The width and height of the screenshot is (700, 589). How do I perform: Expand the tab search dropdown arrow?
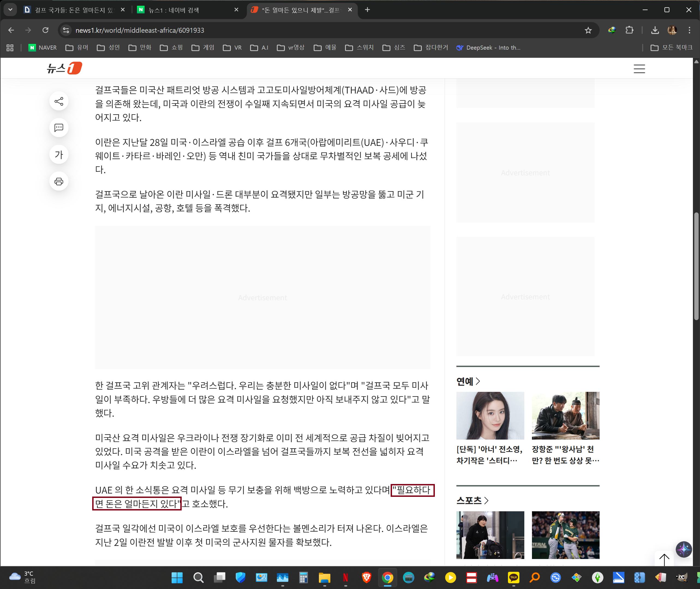coord(10,10)
